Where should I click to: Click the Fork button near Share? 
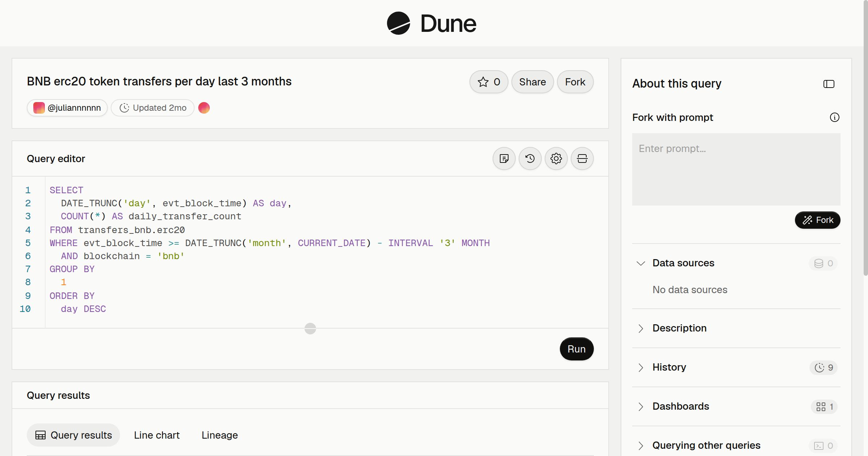click(x=575, y=82)
